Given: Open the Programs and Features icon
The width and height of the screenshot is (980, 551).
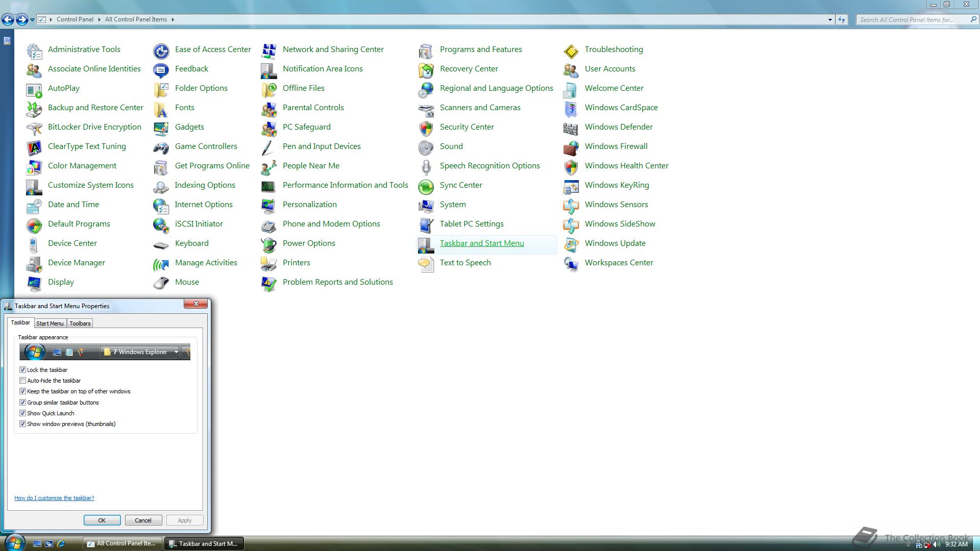Looking at the screenshot, I should tap(426, 51).
